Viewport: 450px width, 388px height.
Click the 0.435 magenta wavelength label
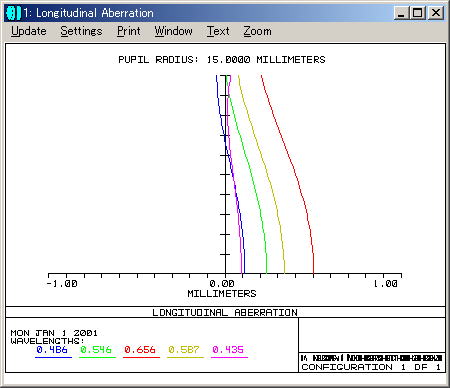pyautogui.click(x=228, y=350)
